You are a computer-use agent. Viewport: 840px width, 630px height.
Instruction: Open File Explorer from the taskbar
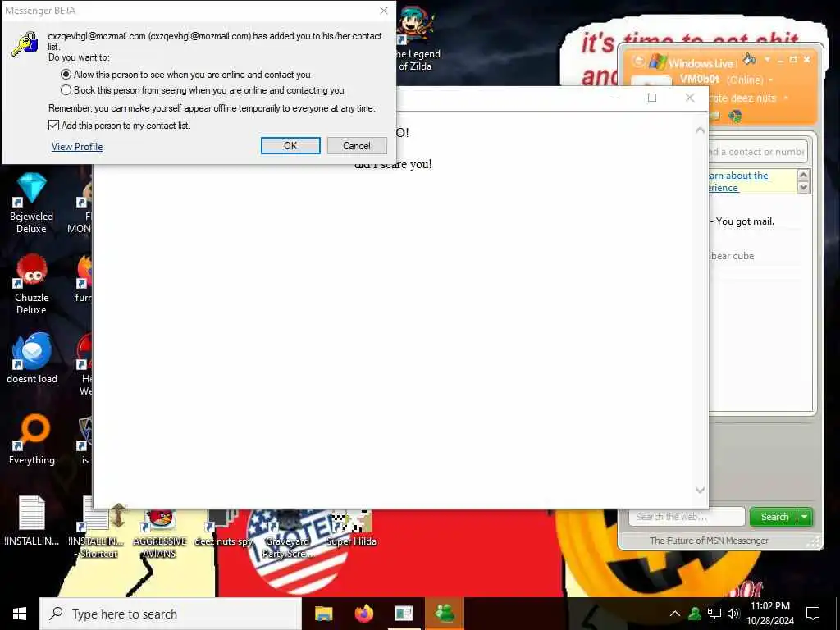tap(323, 614)
